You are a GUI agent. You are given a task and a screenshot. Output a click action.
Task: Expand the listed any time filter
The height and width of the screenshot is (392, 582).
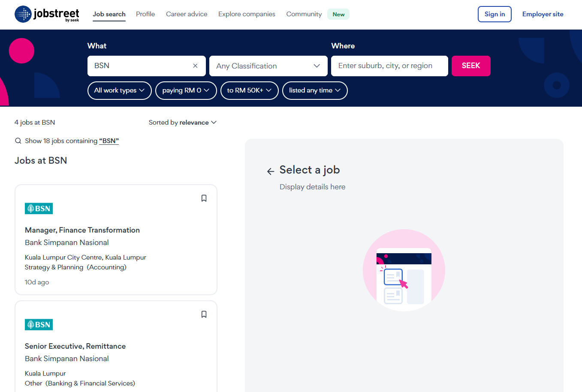[315, 90]
